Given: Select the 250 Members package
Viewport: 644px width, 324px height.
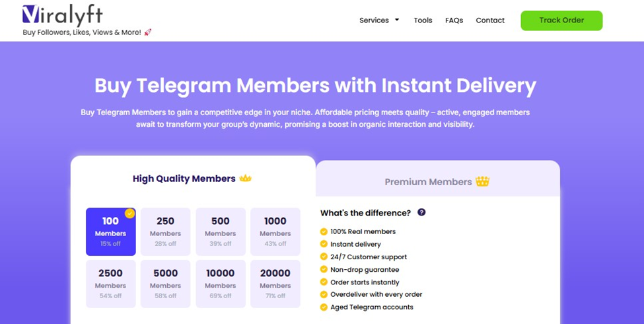Looking at the screenshot, I should (165, 231).
